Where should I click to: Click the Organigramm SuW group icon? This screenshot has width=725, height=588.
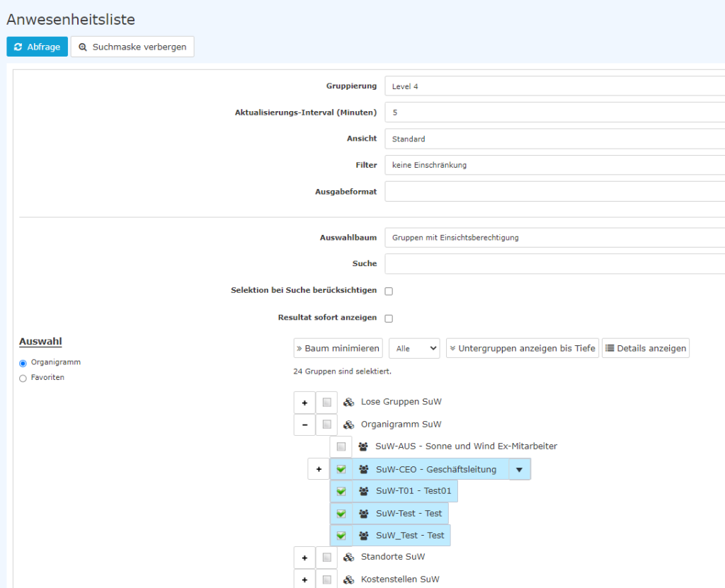(x=348, y=425)
